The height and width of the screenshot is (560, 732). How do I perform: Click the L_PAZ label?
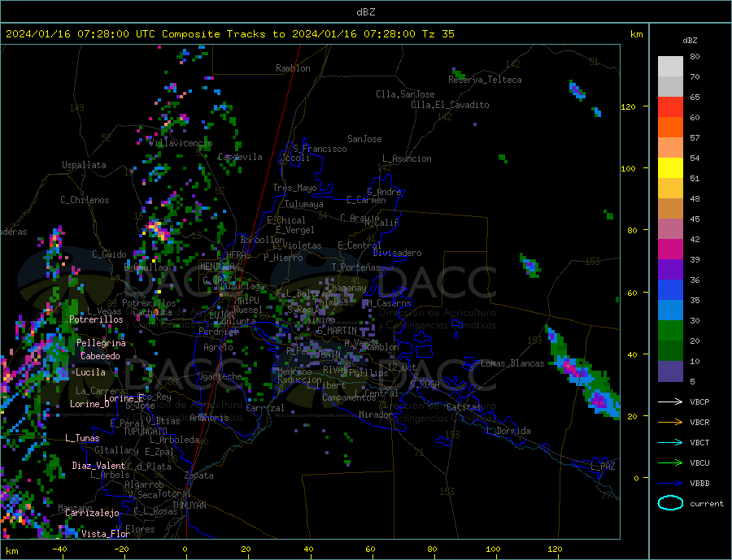(x=603, y=467)
